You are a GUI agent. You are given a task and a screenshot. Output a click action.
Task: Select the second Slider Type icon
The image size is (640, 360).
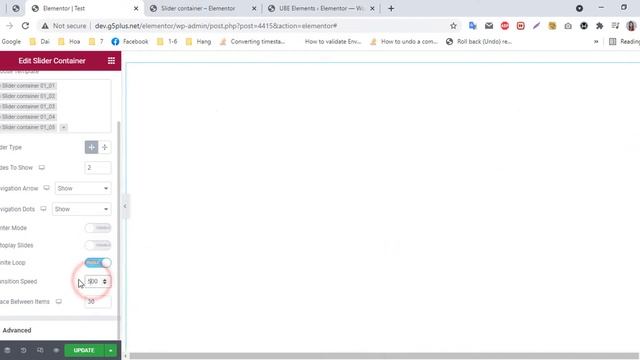tap(105, 147)
